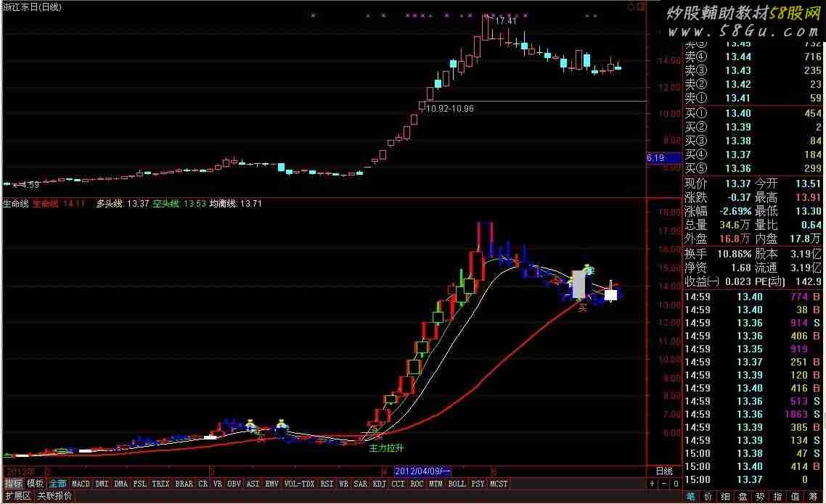Image resolution: width=826 pixels, height=504 pixels.
Task: Switch to the RSI indicator
Action: 327,484
